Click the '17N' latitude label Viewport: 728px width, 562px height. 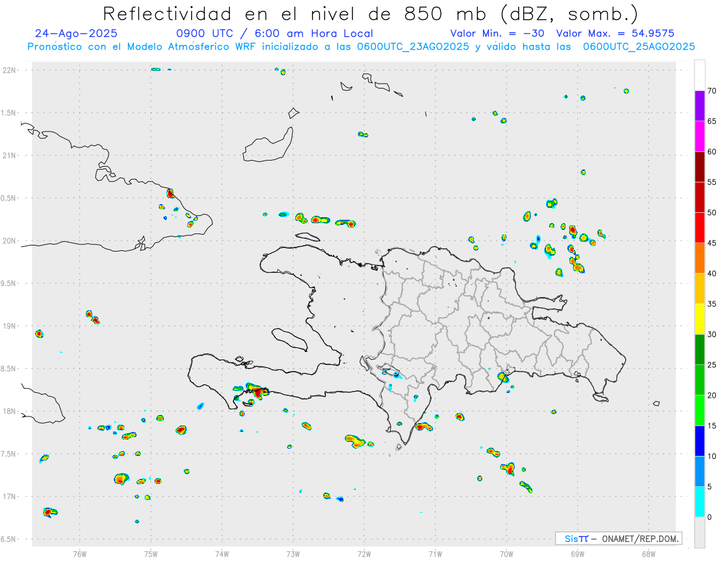(10, 497)
